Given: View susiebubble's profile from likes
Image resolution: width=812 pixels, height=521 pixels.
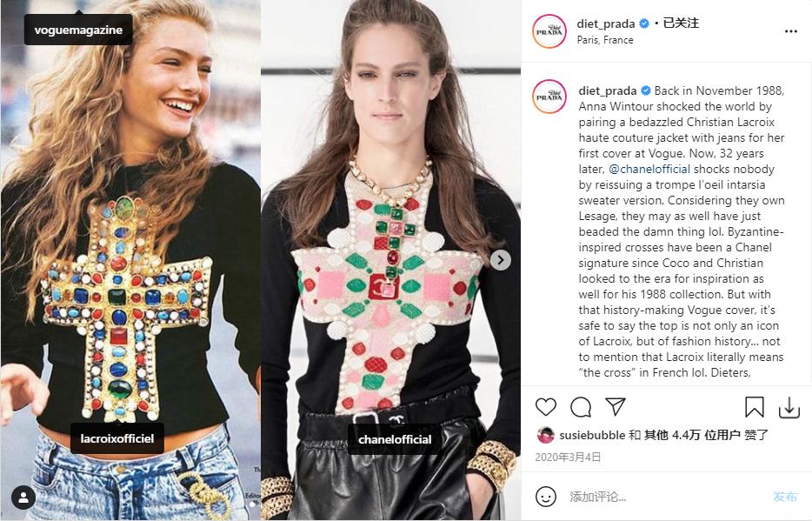Looking at the screenshot, I should point(592,435).
